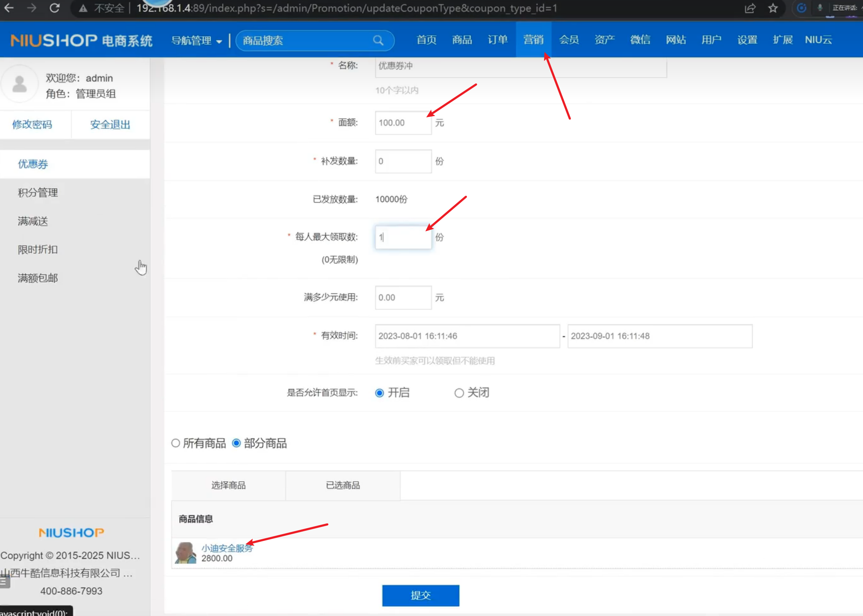Click the 小迪安全服务 product thumbnail

pyautogui.click(x=185, y=553)
